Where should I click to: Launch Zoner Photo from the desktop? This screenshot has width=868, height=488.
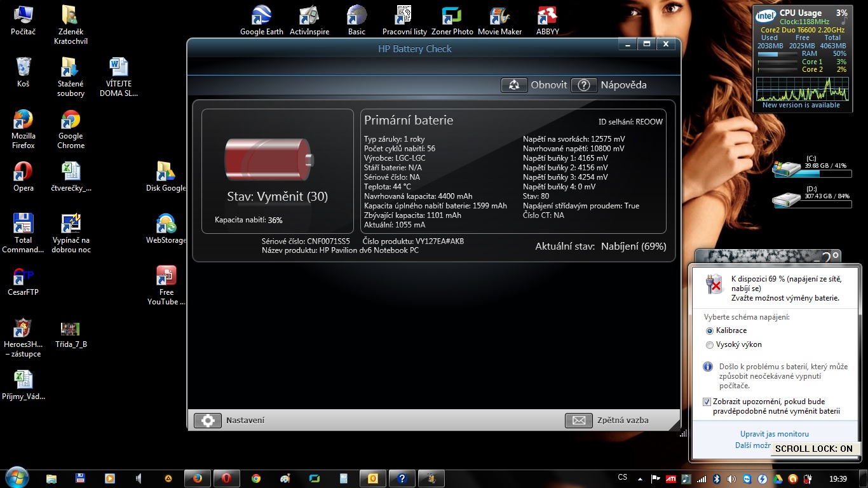[452, 20]
